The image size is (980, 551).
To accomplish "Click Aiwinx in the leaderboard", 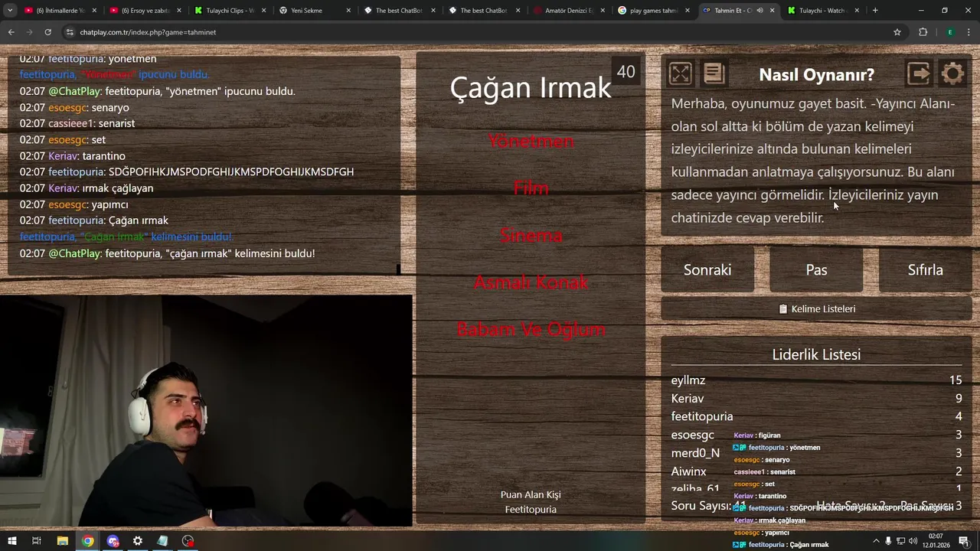I will pos(689,471).
